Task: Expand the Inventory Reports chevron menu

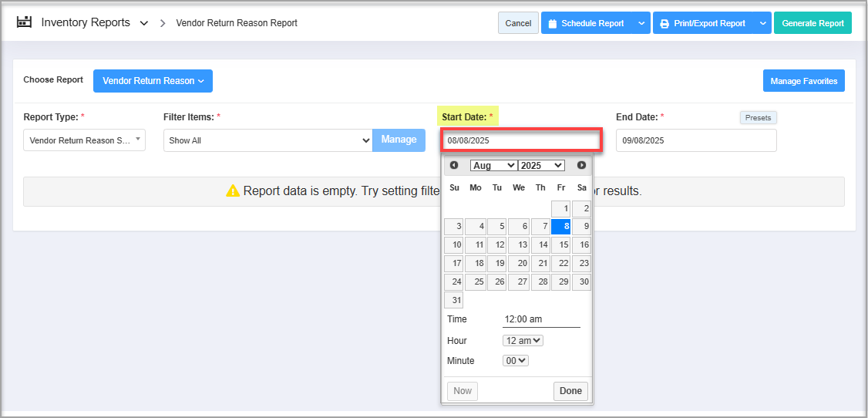Action: (144, 23)
